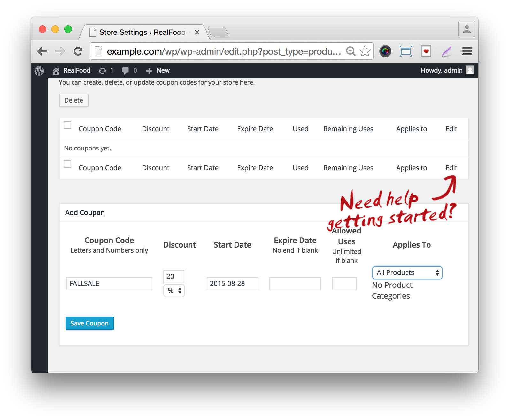The height and width of the screenshot is (420, 509).
Task: Click the empty Allowed Uses field
Action: [x=344, y=284]
